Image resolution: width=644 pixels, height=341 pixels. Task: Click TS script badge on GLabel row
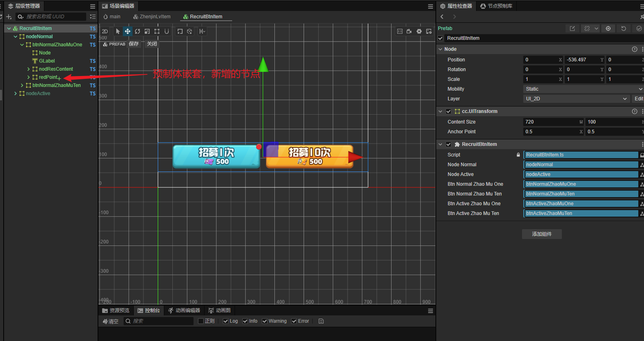coord(93,61)
